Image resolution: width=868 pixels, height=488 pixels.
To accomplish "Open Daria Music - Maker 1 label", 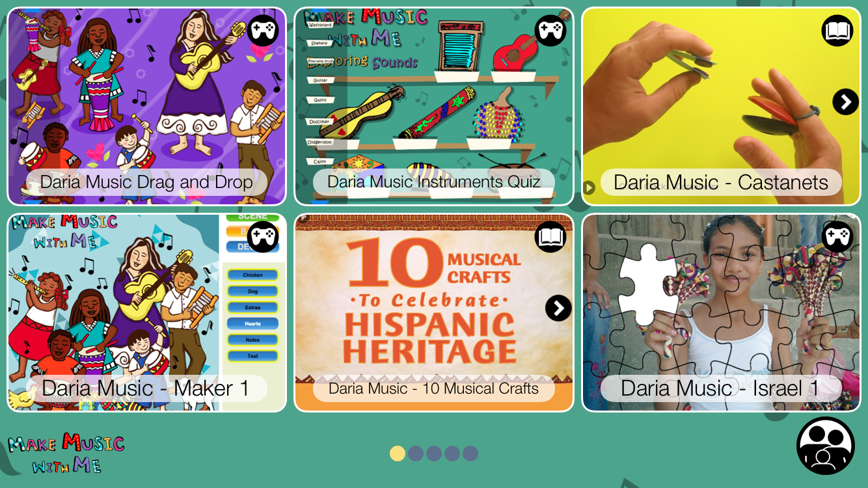I will click(x=146, y=388).
